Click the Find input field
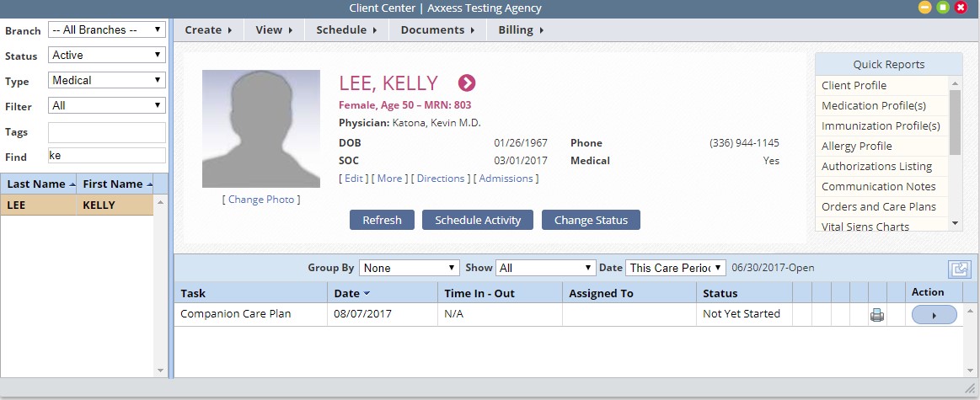The image size is (980, 400). (107, 155)
